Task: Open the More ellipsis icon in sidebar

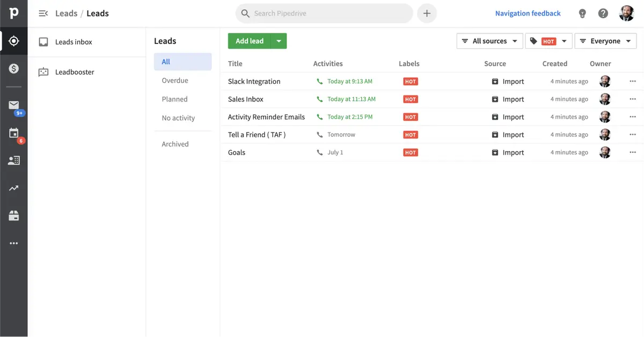Action: [14, 243]
